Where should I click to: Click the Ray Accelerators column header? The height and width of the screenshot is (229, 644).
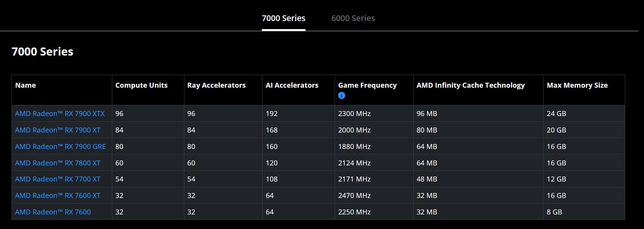point(216,85)
